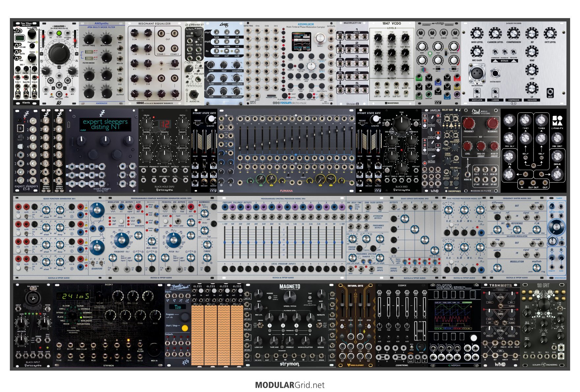Click the OUT jack on 1847 VCDO
The width and height of the screenshot is (580, 392).
(406, 93)
